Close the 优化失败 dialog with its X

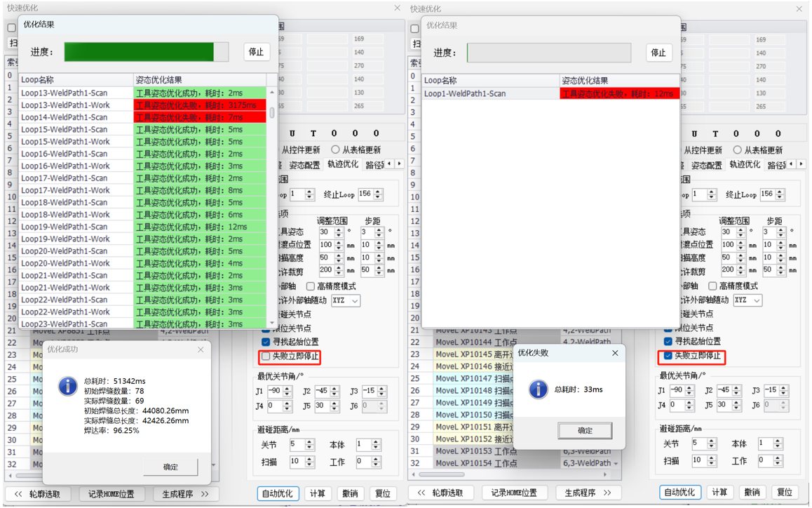[615, 353]
